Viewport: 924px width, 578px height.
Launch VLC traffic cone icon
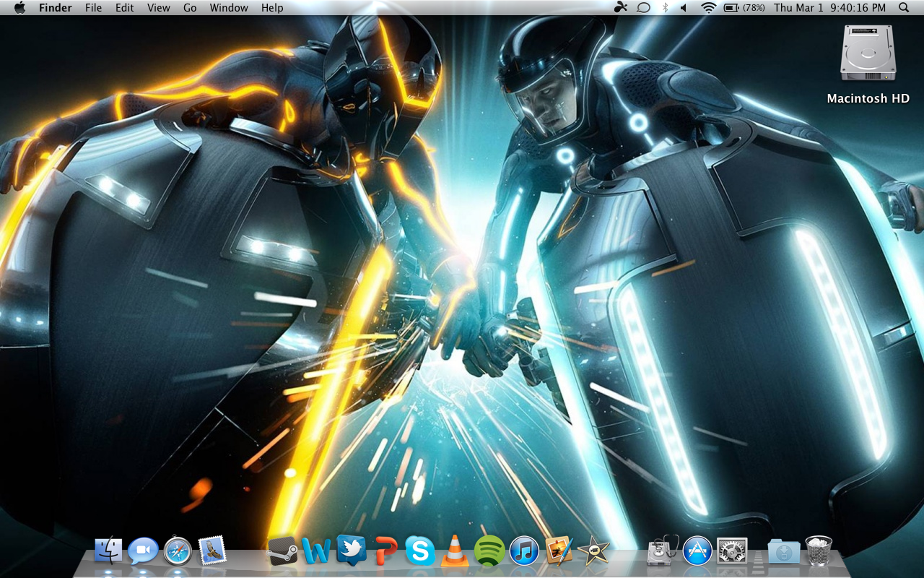pos(455,551)
